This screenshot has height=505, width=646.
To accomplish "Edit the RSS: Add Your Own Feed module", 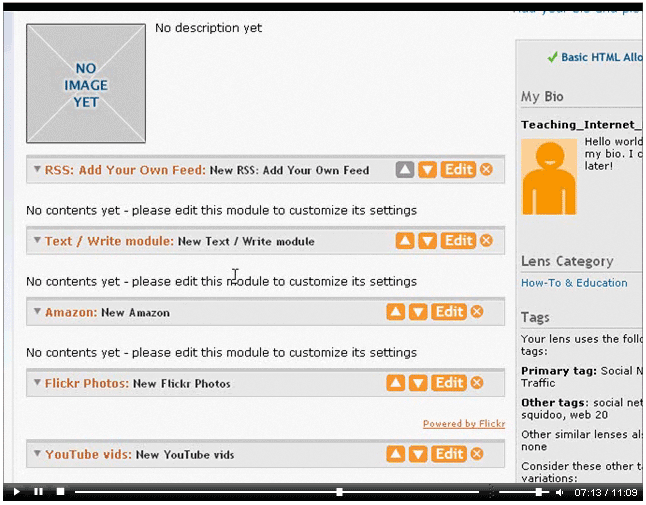I will tap(458, 170).
